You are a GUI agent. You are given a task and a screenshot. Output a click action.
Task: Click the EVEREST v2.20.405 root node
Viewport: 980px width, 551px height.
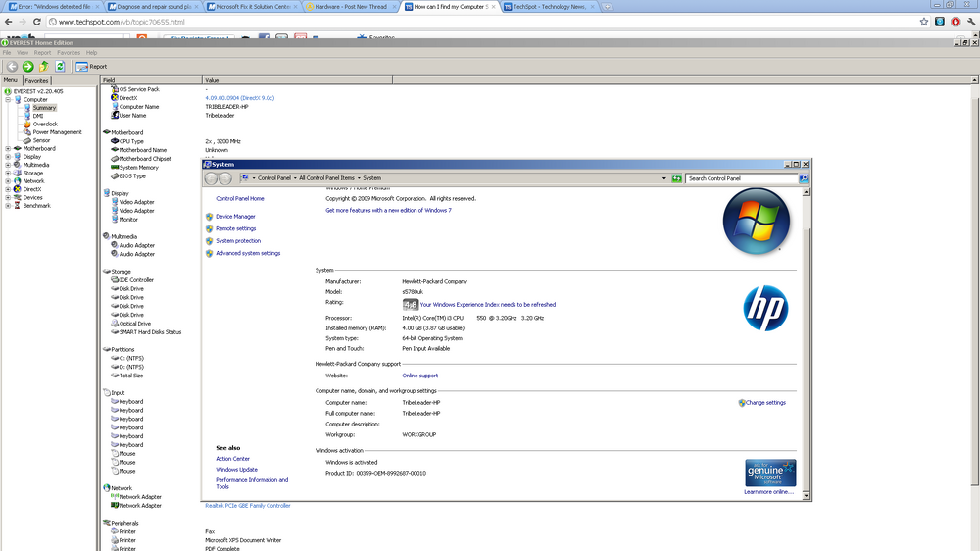click(38, 91)
